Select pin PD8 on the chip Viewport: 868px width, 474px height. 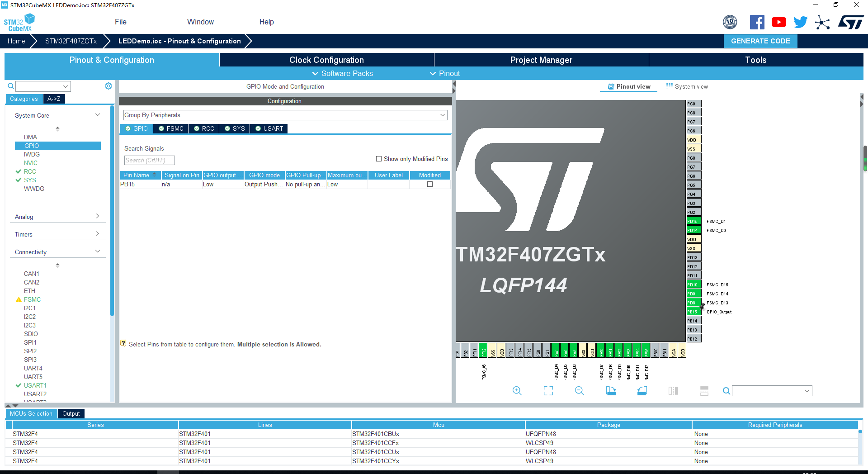point(693,303)
